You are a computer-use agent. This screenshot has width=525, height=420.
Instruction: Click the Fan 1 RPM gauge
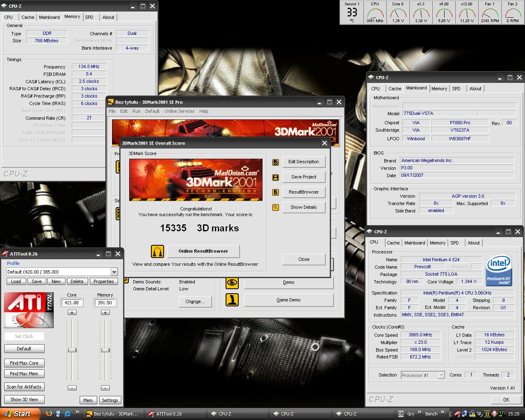point(490,12)
